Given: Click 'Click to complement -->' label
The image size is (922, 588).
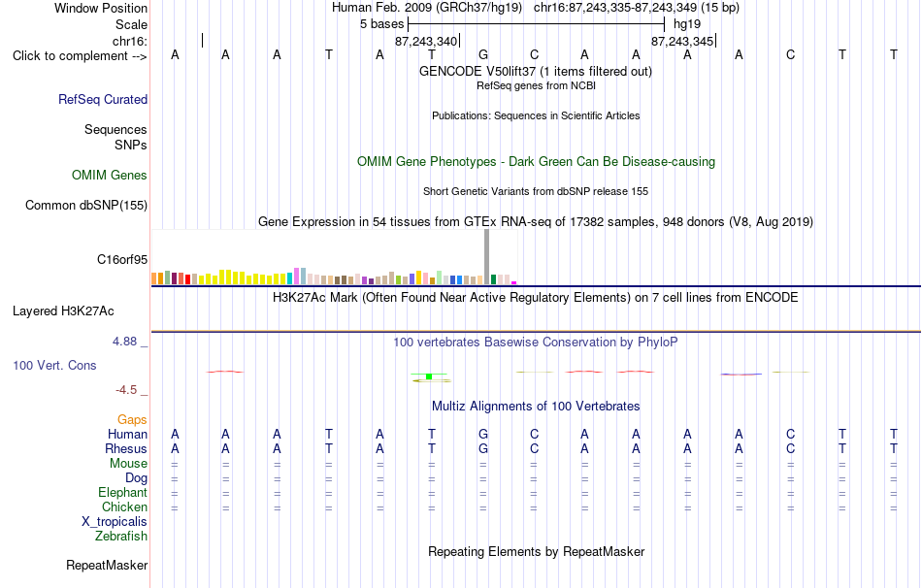Looking at the screenshot, I should [x=80, y=56].
